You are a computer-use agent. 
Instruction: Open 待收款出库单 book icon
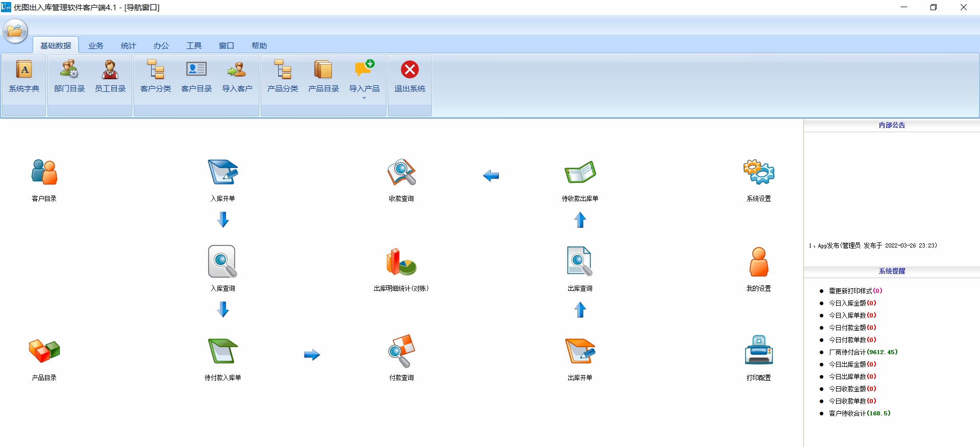[x=580, y=172]
